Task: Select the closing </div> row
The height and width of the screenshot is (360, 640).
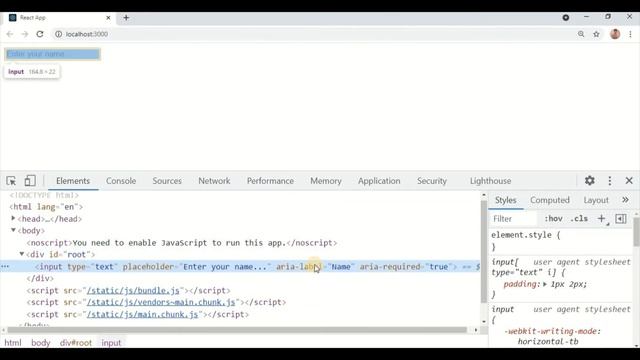Action: [40, 278]
